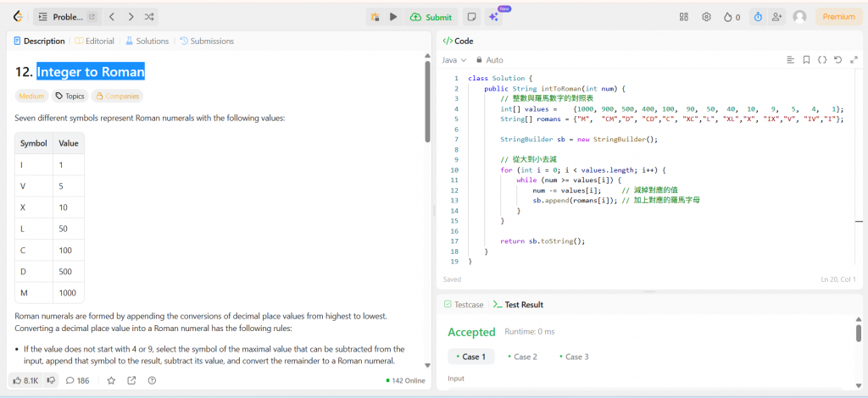Select Case 1 result
This screenshot has height=398, width=868.
point(470,357)
